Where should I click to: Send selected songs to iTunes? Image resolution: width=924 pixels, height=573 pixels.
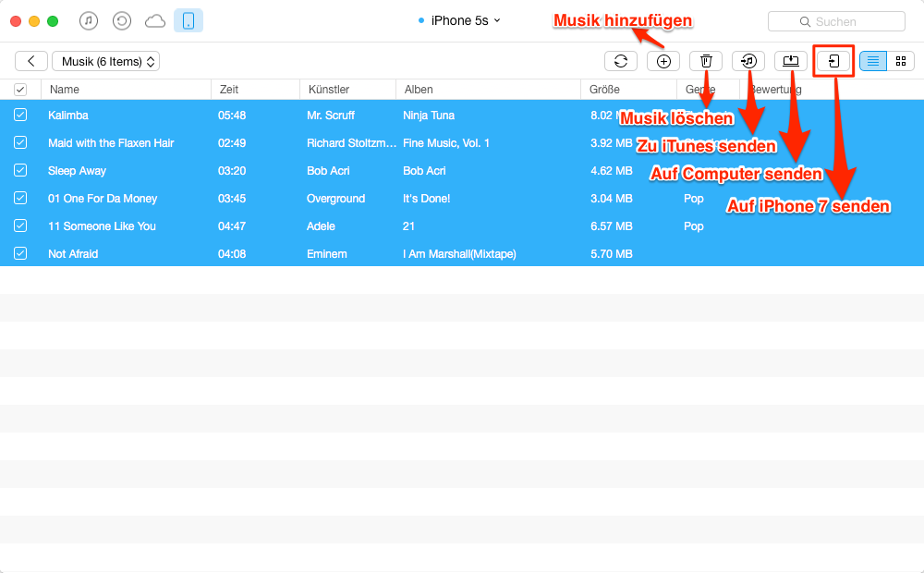click(748, 61)
